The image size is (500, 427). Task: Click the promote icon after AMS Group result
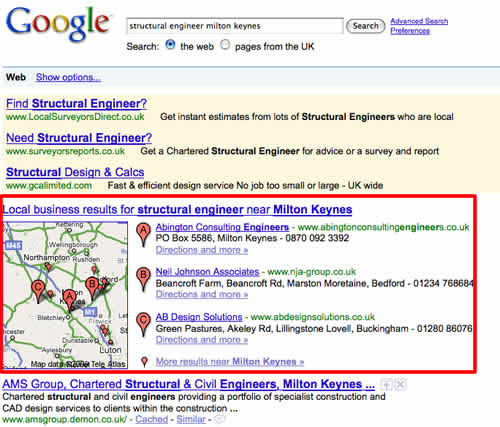point(387,385)
